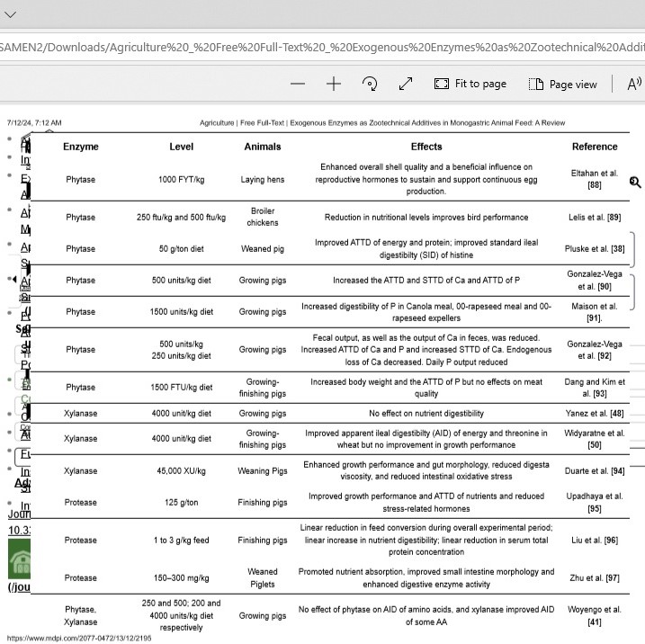The height and width of the screenshot is (644, 645).
Task: Select Fit to page
Action: tap(470, 84)
